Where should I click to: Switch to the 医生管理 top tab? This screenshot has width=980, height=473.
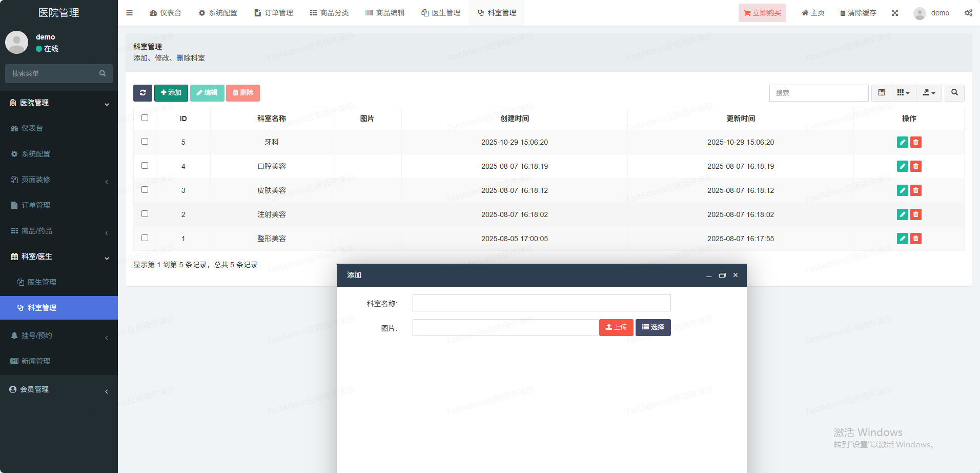[x=441, y=13]
